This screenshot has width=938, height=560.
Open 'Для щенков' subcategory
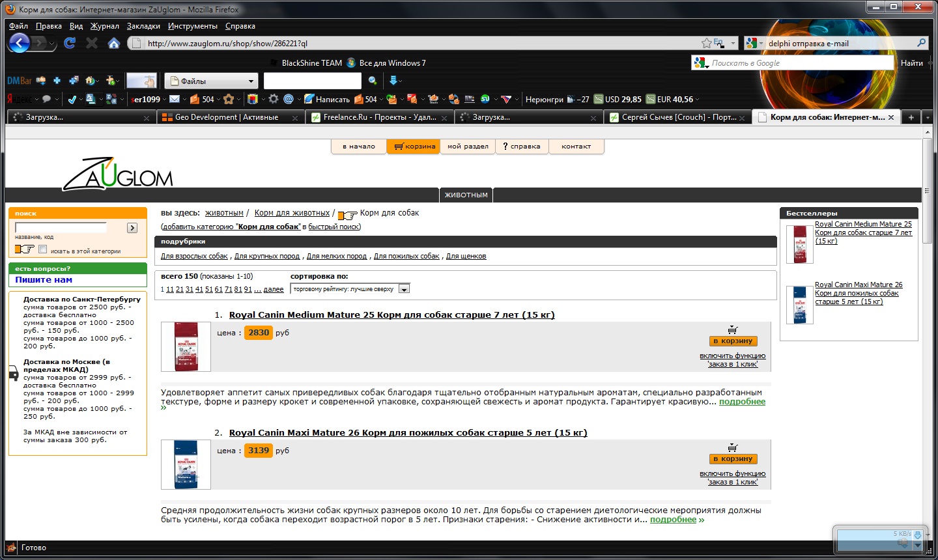[466, 257]
